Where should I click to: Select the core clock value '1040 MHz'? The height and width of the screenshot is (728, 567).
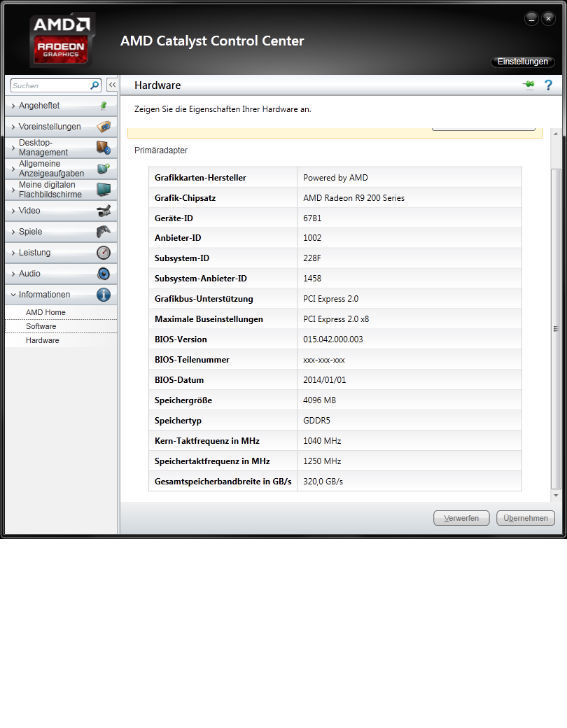tap(322, 440)
